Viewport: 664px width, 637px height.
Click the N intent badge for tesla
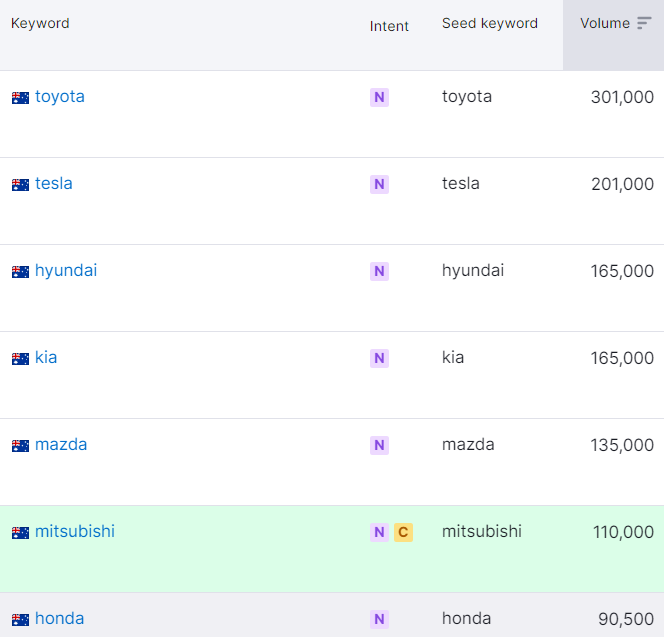pyautogui.click(x=379, y=184)
